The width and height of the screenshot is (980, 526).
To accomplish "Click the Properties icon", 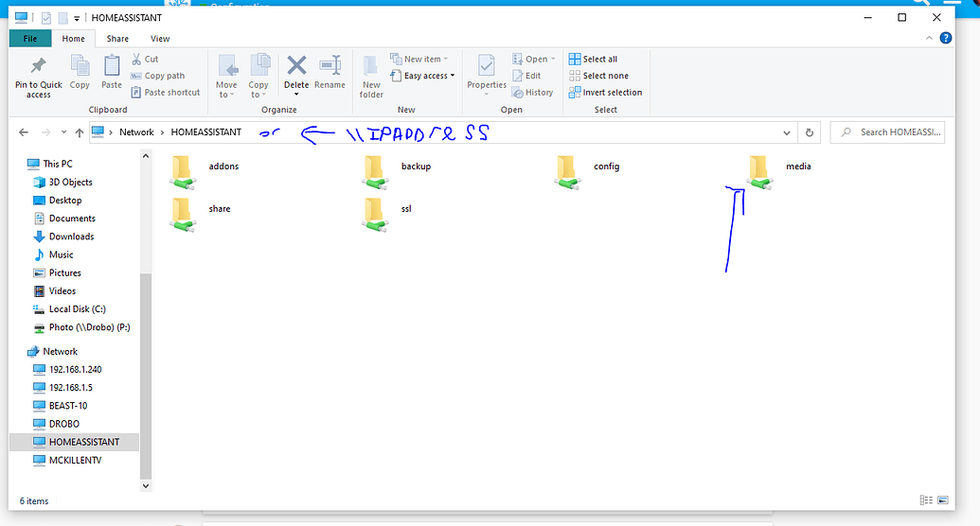I will click(487, 65).
